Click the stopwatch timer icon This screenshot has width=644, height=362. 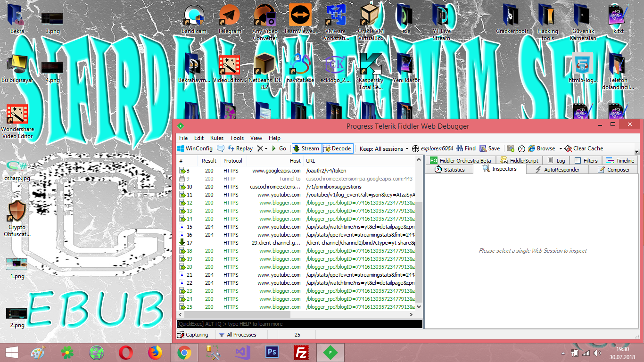pyautogui.click(x=521, y=148)
